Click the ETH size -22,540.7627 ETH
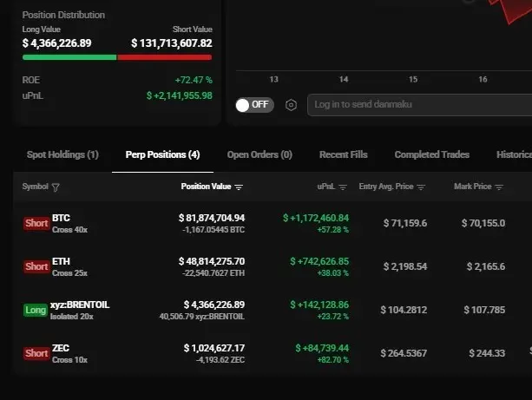 coord(213,273)
